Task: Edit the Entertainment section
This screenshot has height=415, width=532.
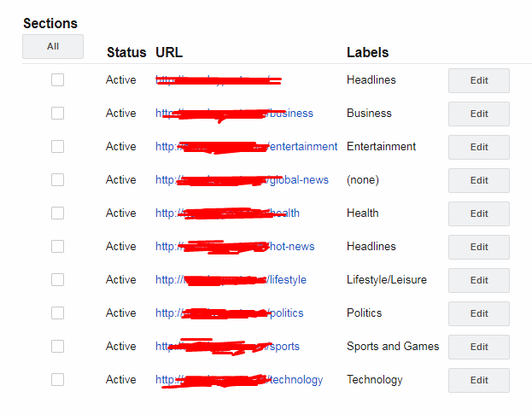Action: (x=479, y=147)
